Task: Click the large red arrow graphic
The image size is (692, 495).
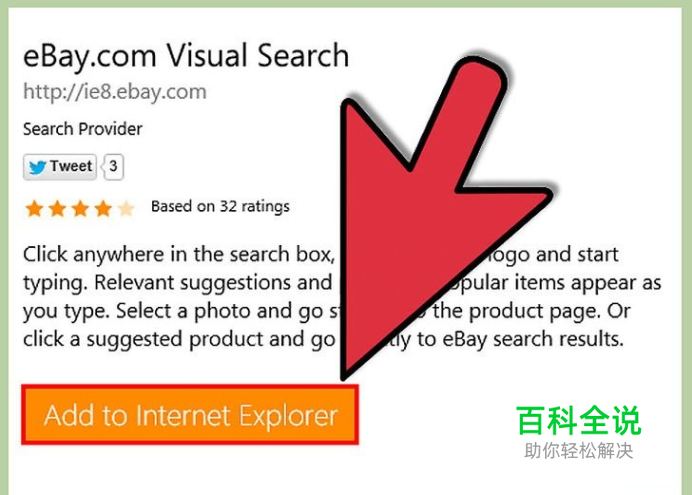Action: point(441,212)
